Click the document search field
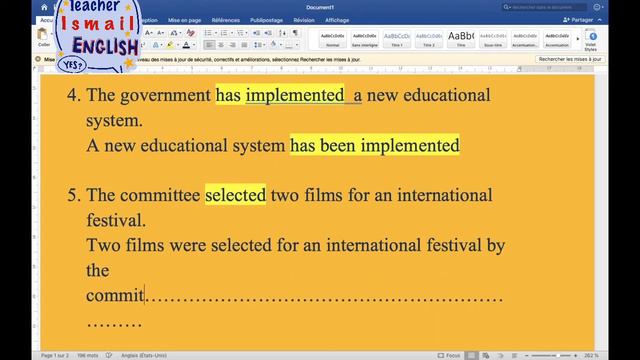This screenshot has height=360, width=640. pos(544,7)
